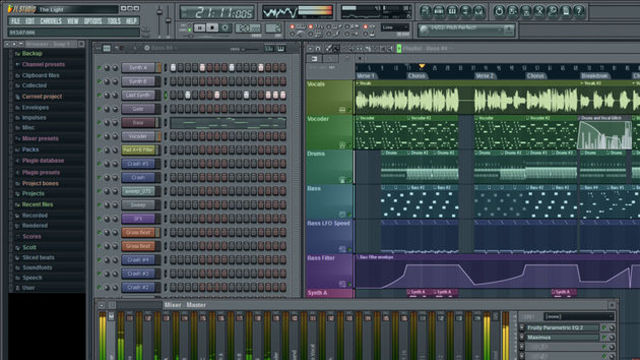Select the Synth A channel button

(138, 67)
